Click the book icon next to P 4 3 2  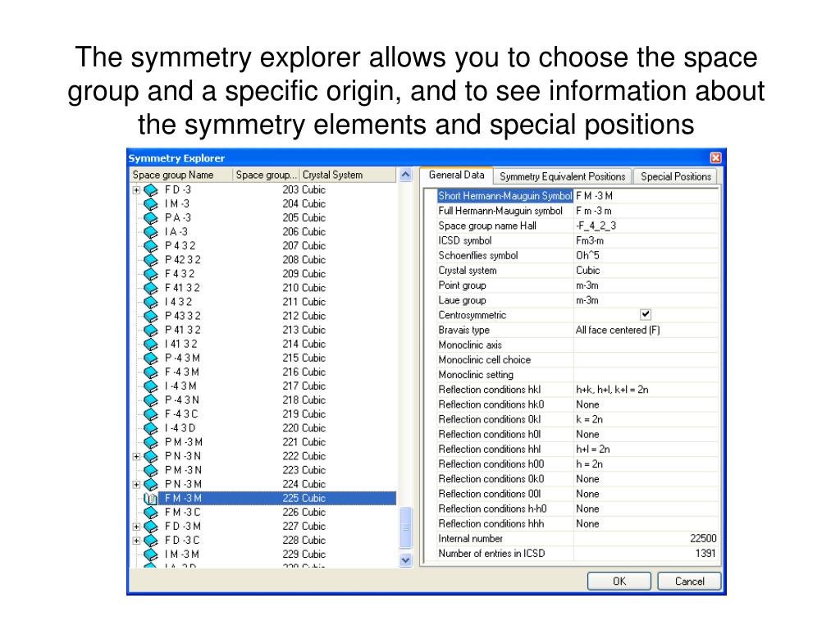click(x=151, y=246)
